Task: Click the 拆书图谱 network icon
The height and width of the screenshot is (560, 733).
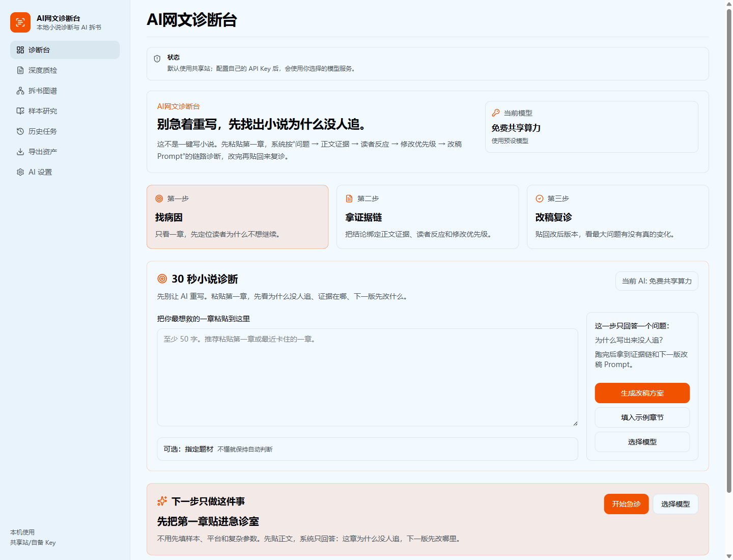Action: click(20, 91)
